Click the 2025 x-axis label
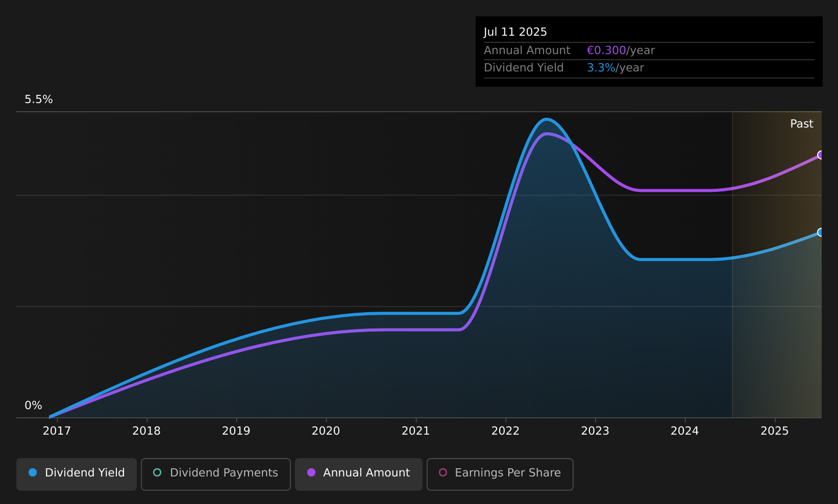 [775, 431]
